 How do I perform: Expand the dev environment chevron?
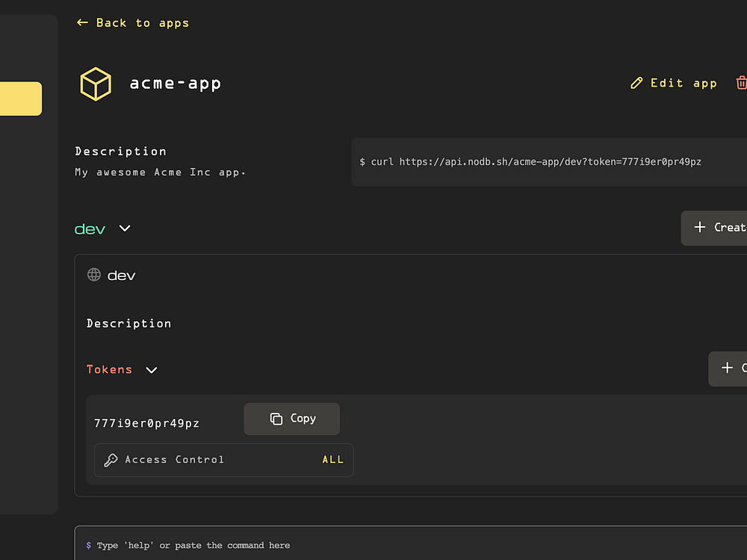click(125, 228)
